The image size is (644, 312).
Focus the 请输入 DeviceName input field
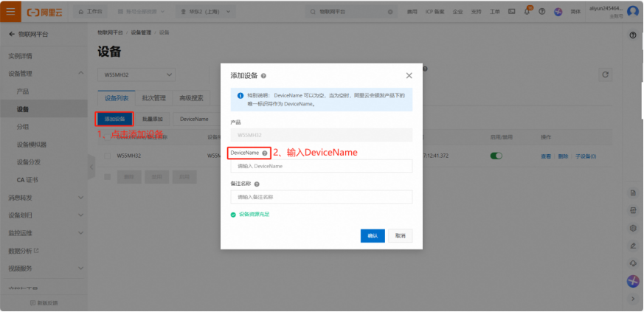322,166
